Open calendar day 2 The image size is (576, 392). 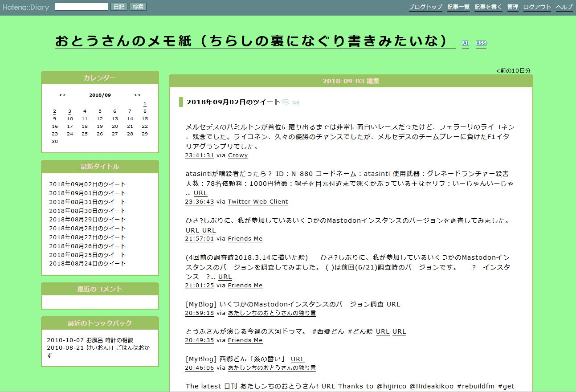[x=54, y=111]
